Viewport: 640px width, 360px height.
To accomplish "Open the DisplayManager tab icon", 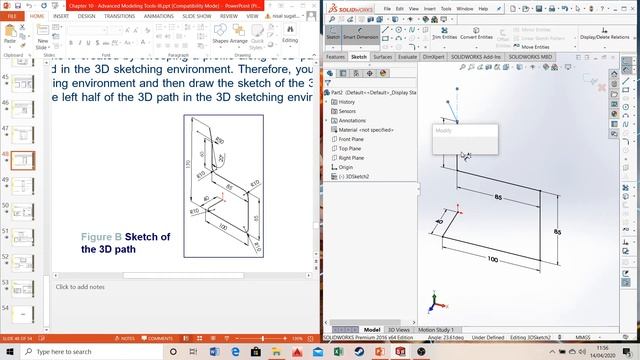I will point(383,73).
